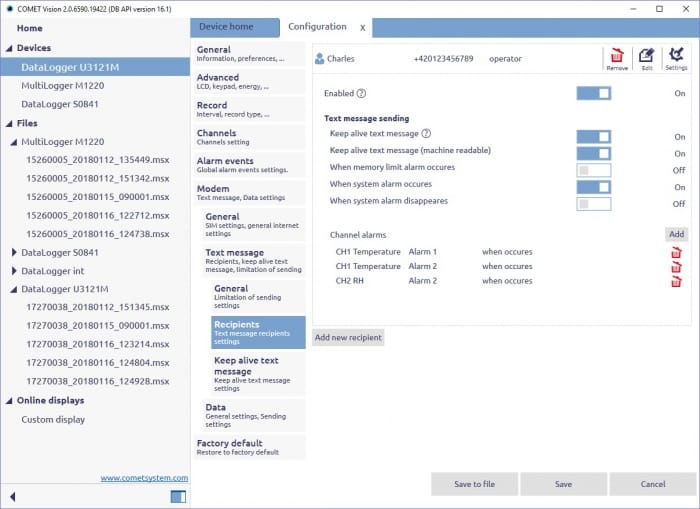Click the Add new recipient button

pos(348,338)
